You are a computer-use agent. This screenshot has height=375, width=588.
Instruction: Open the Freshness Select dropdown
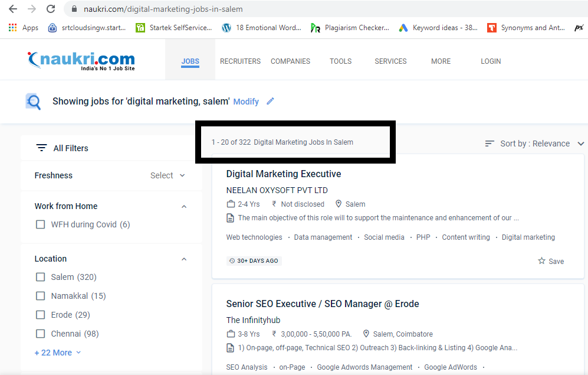[x=167, y=175]
